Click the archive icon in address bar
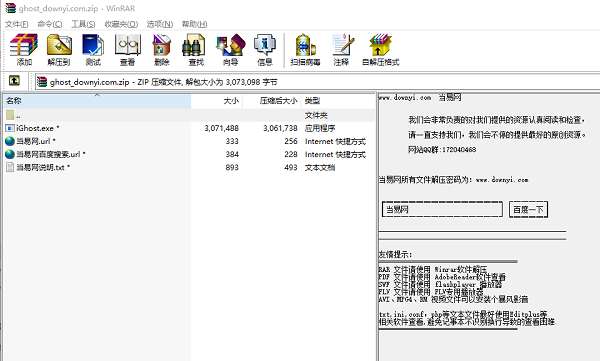 pyautogui.click(x=42, y=82)
